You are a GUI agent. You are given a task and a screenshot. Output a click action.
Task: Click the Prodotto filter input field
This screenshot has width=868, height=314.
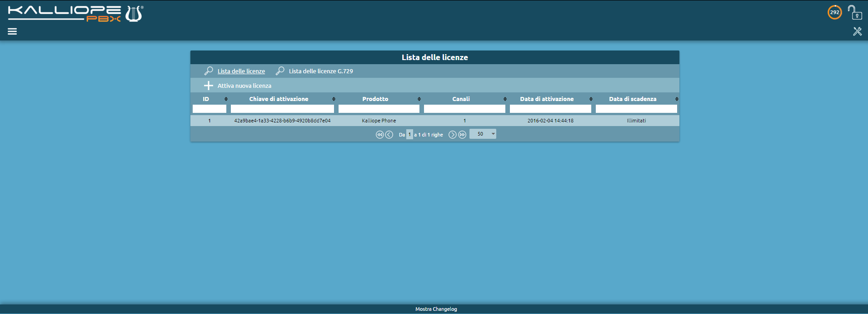(x=379, y=109)
